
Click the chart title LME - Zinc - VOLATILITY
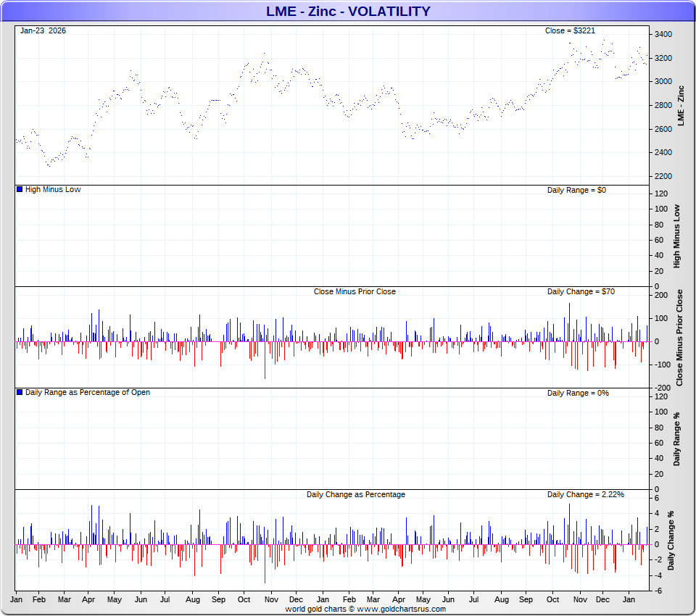(x=348, y=11)
